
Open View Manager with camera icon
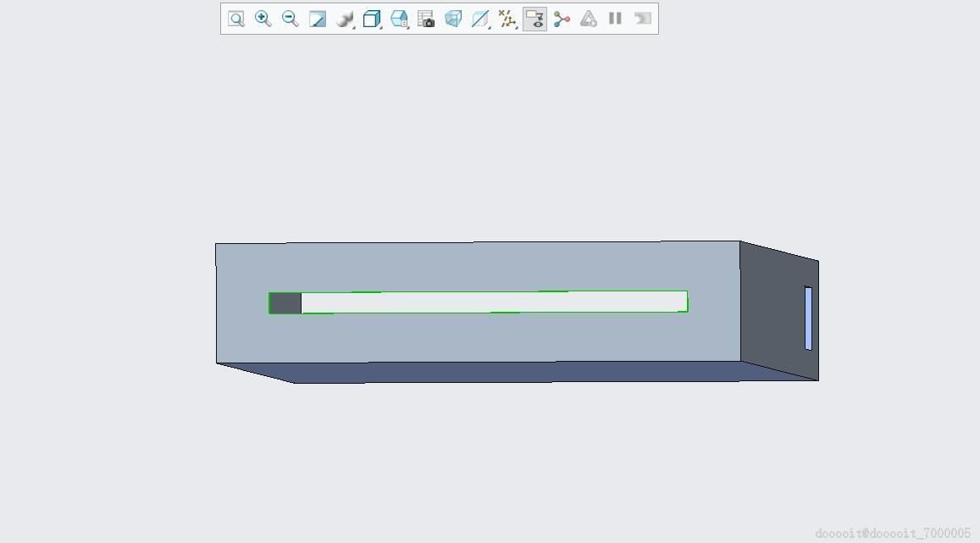(426, 19)
